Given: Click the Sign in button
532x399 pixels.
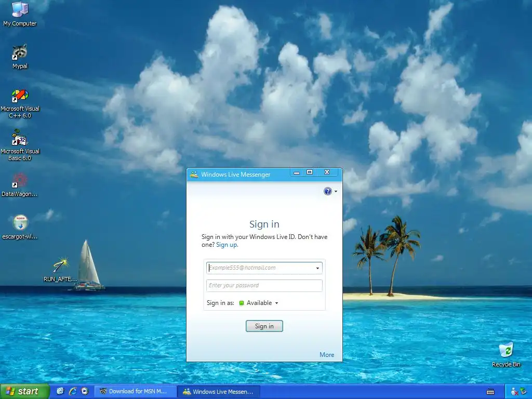Looking at the screenshot, I should pos(264,326).
